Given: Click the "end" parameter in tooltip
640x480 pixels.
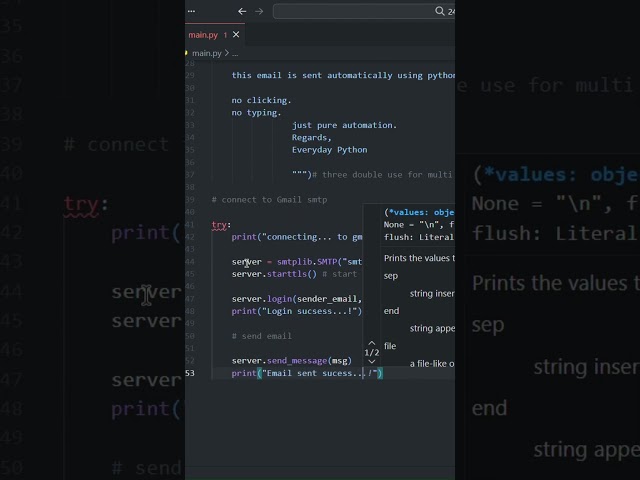Looking at the screenshot, I should pos(391,311).
